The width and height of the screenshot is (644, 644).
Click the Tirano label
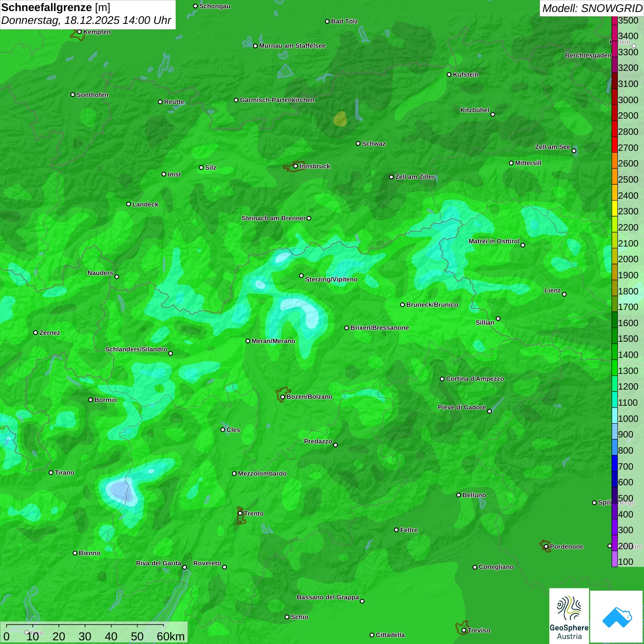(64, 472)
